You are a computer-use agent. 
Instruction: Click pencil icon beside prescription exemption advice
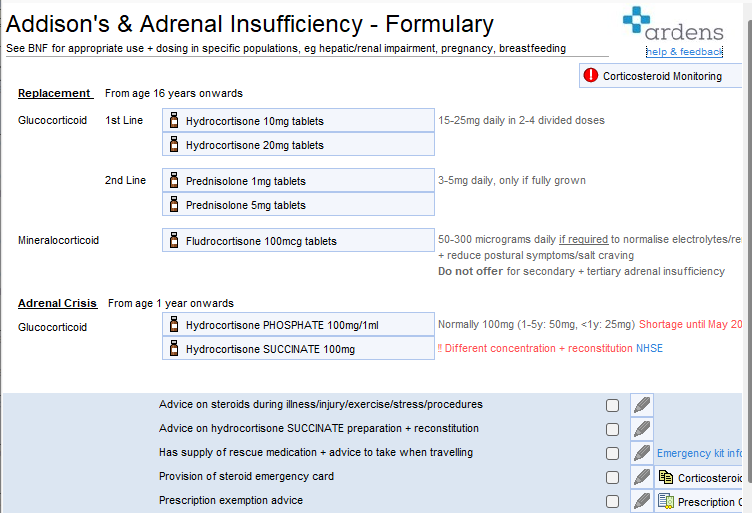pyautogui.click(x=642, y=501)
